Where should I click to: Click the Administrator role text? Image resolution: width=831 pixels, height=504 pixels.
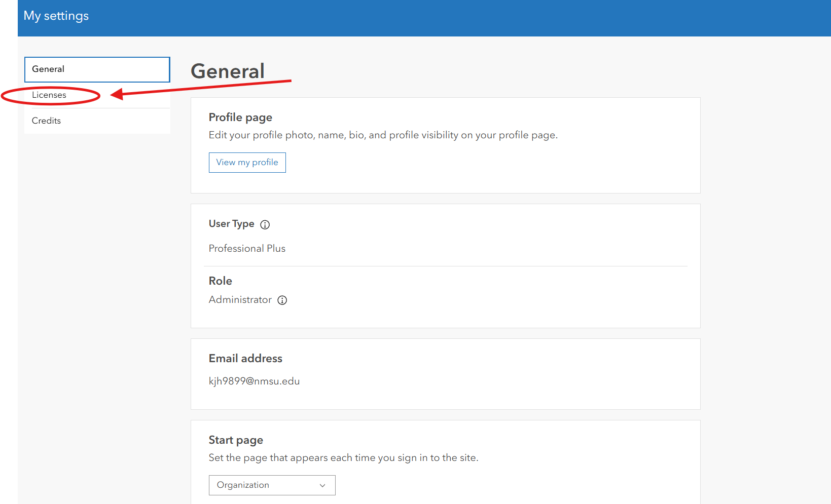240,300
